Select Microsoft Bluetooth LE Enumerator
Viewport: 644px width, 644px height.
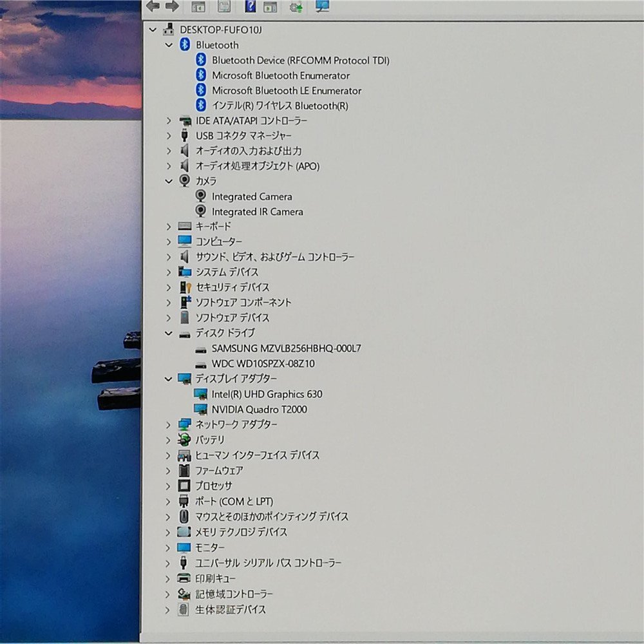[286, 91]
